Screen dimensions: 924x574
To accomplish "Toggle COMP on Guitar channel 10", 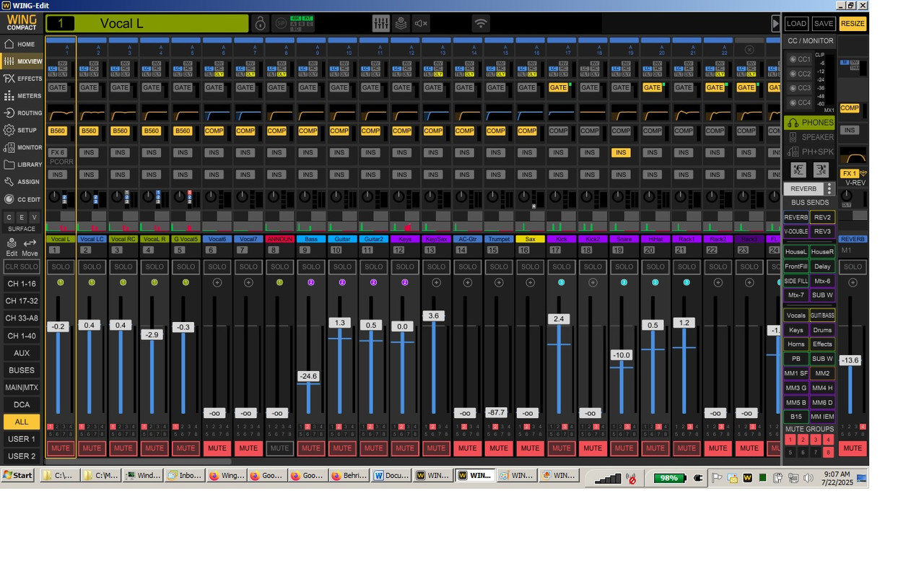I will [339, 131].
